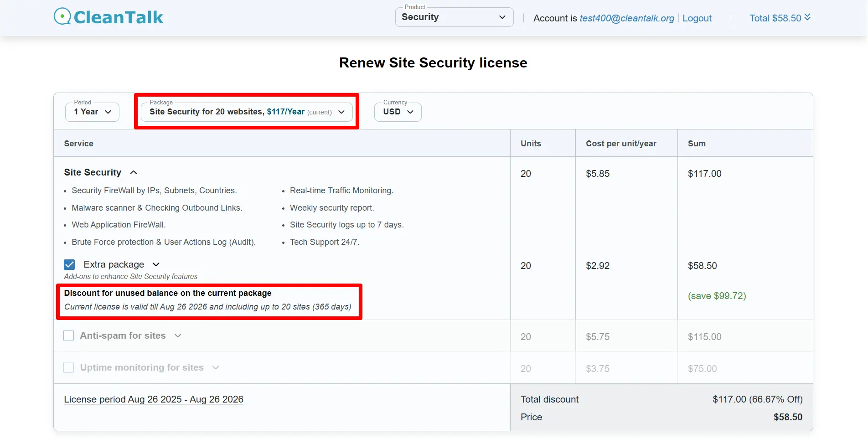
Task: Click the Site Security heading text
Action: 93,172
